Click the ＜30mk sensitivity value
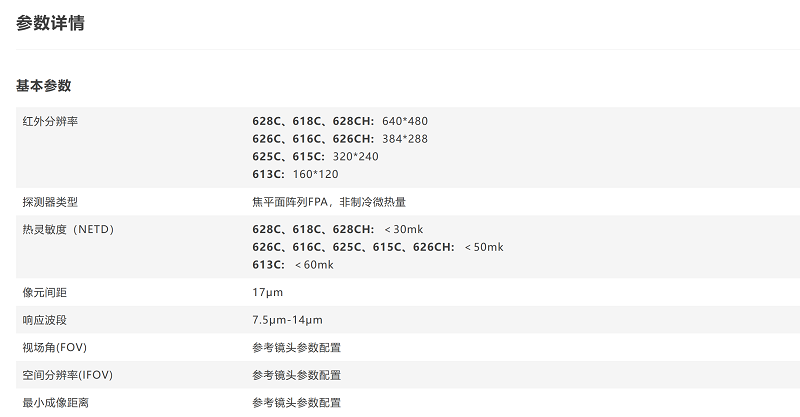 [x=403, y=230]
